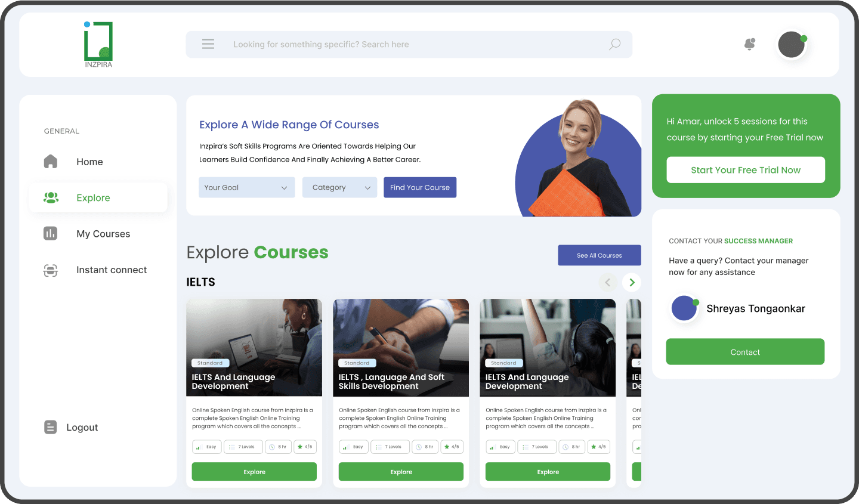Click the 8 hr badge on the third course card
Screen dimensions: 859x504
(x=571, y=447)
